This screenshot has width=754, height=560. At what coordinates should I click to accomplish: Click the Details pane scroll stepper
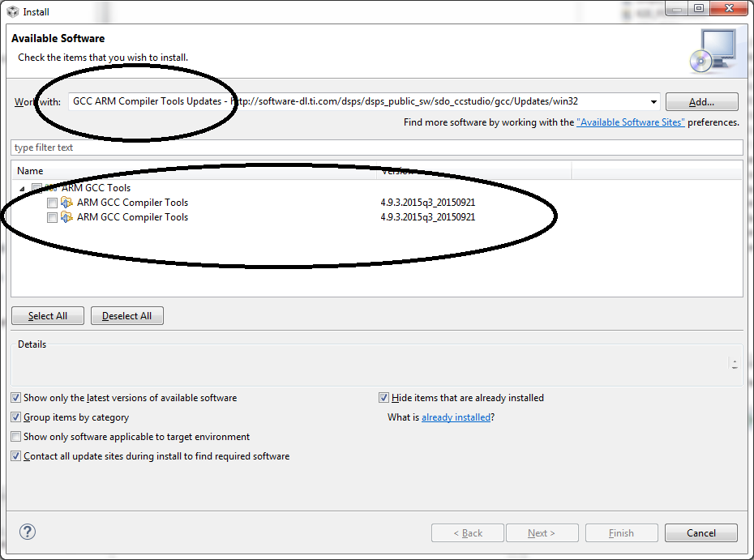(735, 365)
